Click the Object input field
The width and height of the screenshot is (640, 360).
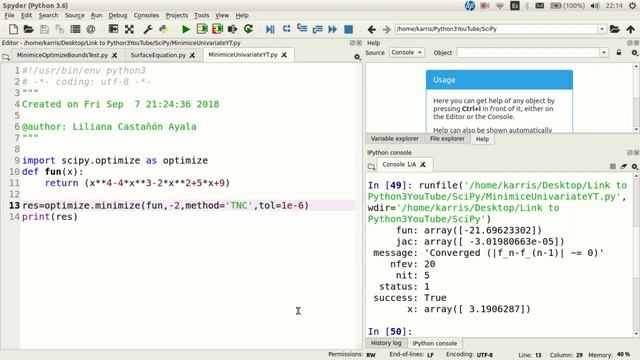point(529,52)
